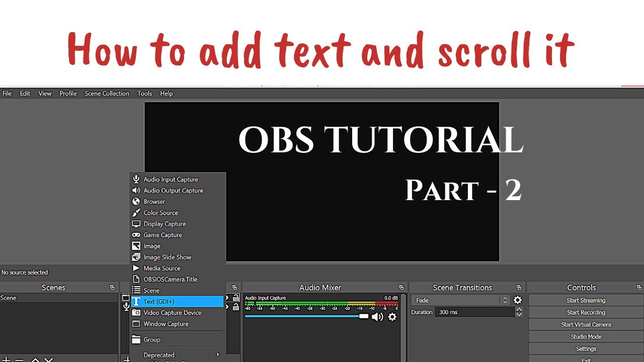Expand the Deprecated submenu
The image size is (644, 362).
(x=177, y=355)
